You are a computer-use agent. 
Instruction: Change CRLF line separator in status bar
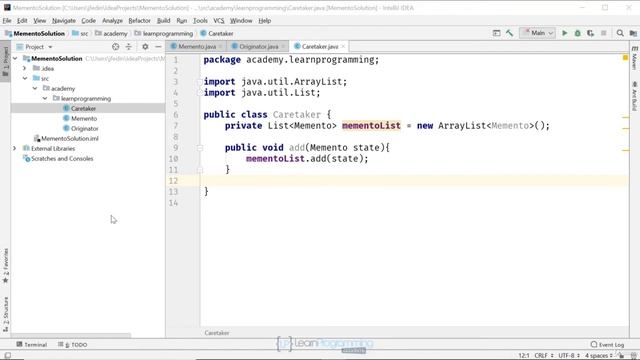click(544, 356)
